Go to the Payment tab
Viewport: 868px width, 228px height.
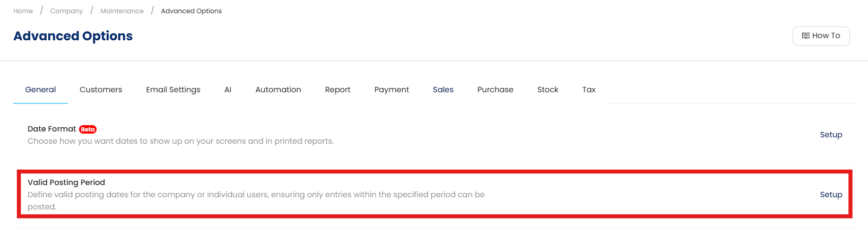pyautogui.click(x=392, y=90)
